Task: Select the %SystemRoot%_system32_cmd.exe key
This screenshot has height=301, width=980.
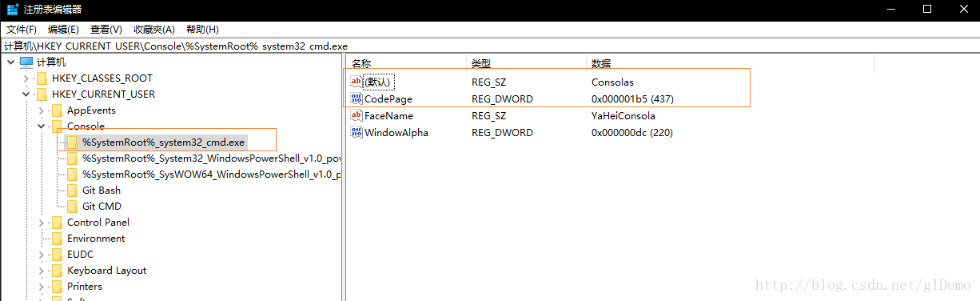Action: (x=163, y=142)
